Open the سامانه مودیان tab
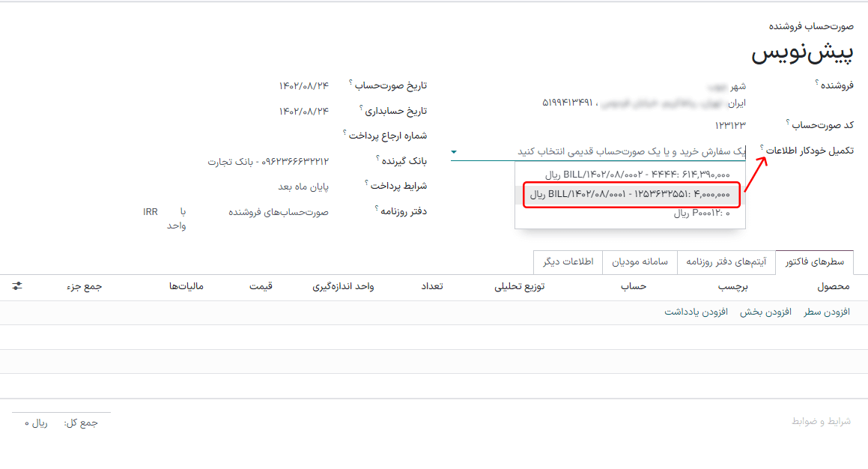 click(638, 262)
